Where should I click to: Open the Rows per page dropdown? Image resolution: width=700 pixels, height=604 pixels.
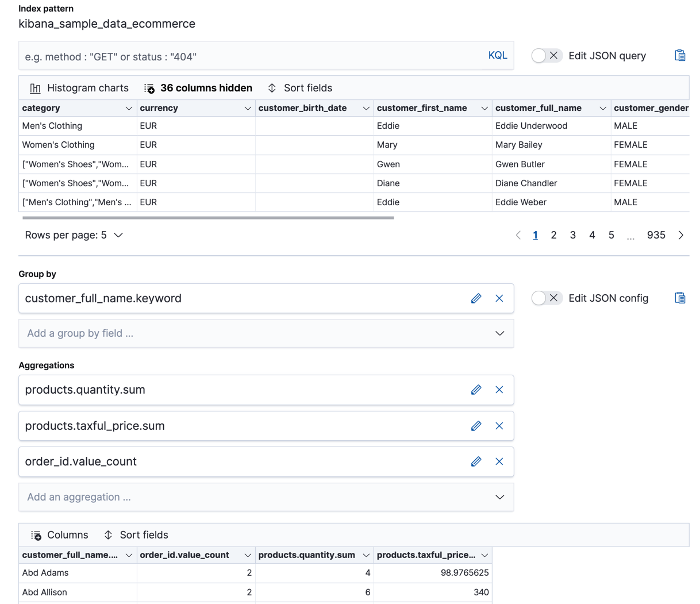74,235
